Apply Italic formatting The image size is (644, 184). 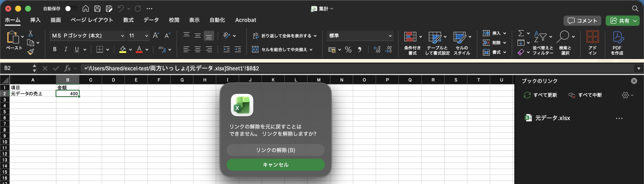[x=66, y=49]
